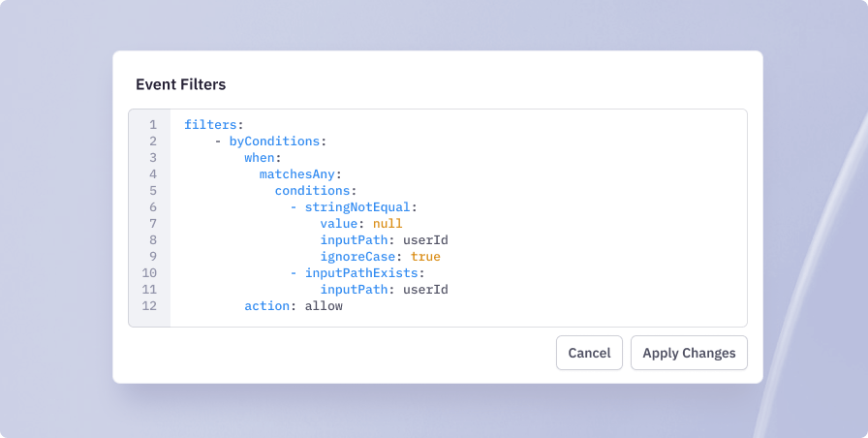Screen dimensions: 868x438
Task: Click the true value for ignoreCase
Action: pyautogui.click(x=425, y=257)
